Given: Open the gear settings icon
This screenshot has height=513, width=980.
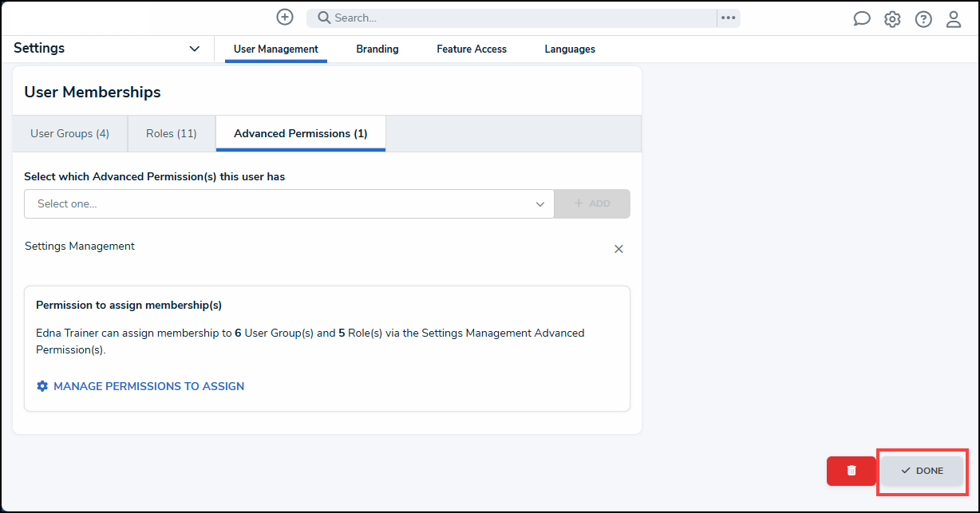Looking at the screenshot, I should pyautogui.click(x=892, y=19).
